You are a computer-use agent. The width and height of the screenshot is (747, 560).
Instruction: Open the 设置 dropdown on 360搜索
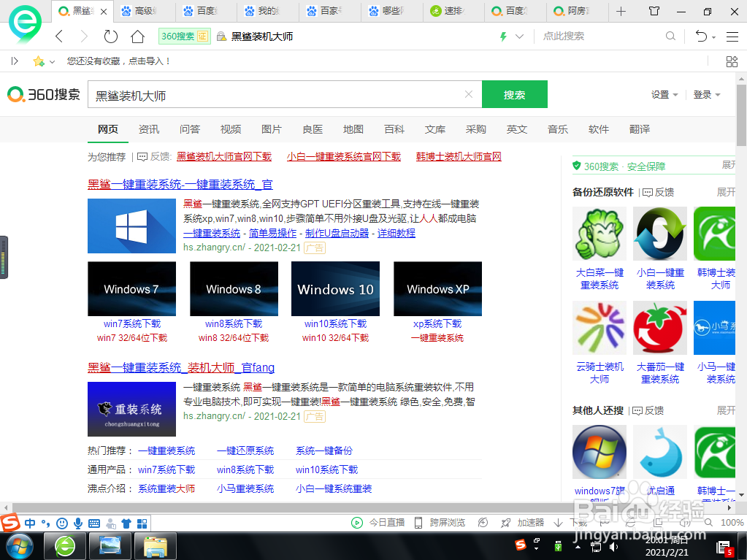[664, 95]
